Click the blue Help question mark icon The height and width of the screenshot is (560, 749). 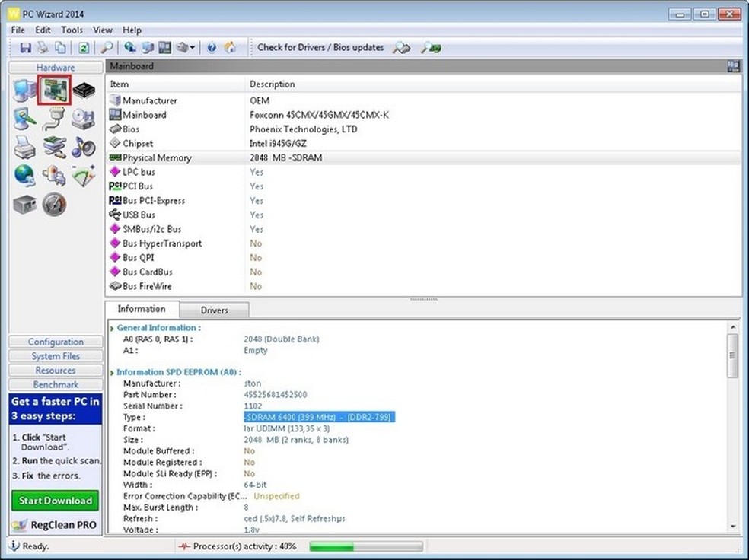pyautogui.click(x=212, y=48)
